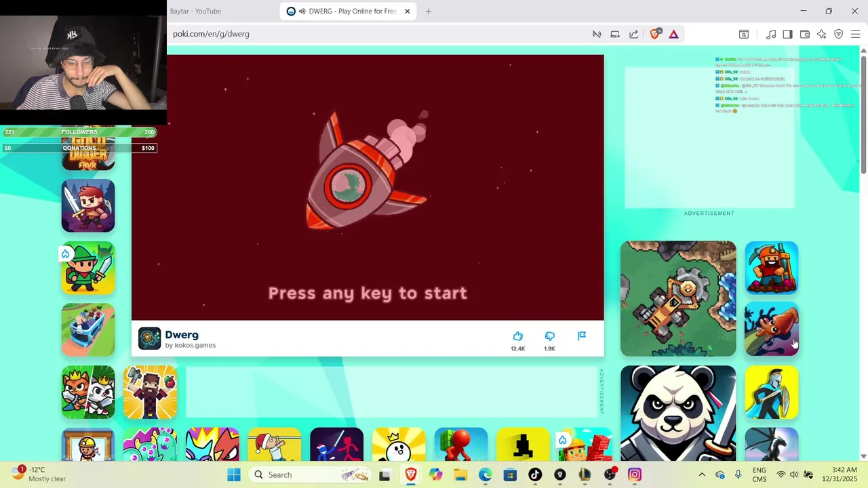The height and width of the screenshot is (488, 868).
Task: Launch Microsoft Edge from the taskbar
Action: tap(486, 474)
